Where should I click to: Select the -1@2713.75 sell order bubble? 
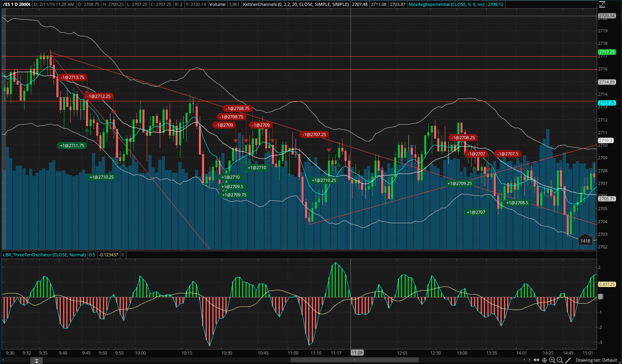(73, 77)
